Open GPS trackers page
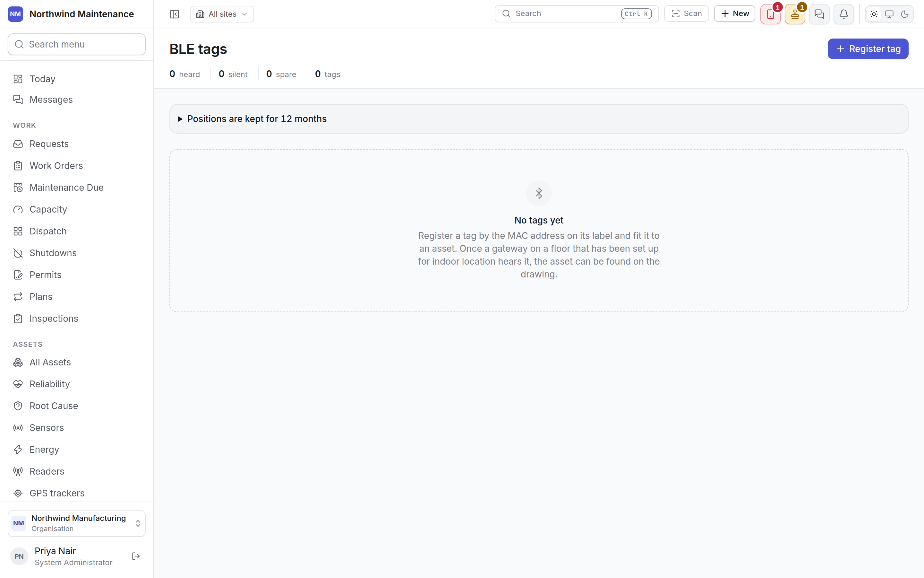 tap(77, 493)
